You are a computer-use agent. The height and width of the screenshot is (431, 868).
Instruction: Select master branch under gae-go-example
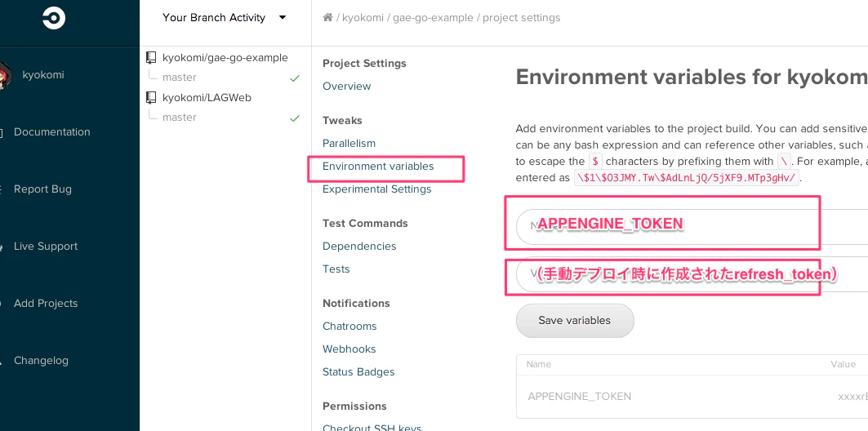point(180,77)
